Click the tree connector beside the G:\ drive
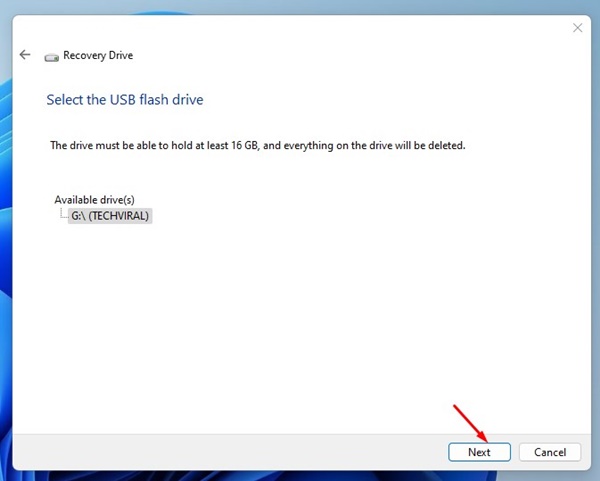 pyautogui.click(x=63, y=213)
